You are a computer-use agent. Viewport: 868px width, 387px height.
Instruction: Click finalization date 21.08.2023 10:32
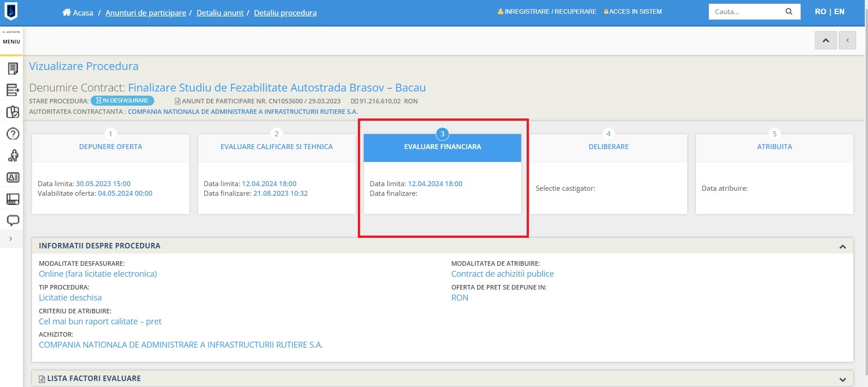click(280, 193)
